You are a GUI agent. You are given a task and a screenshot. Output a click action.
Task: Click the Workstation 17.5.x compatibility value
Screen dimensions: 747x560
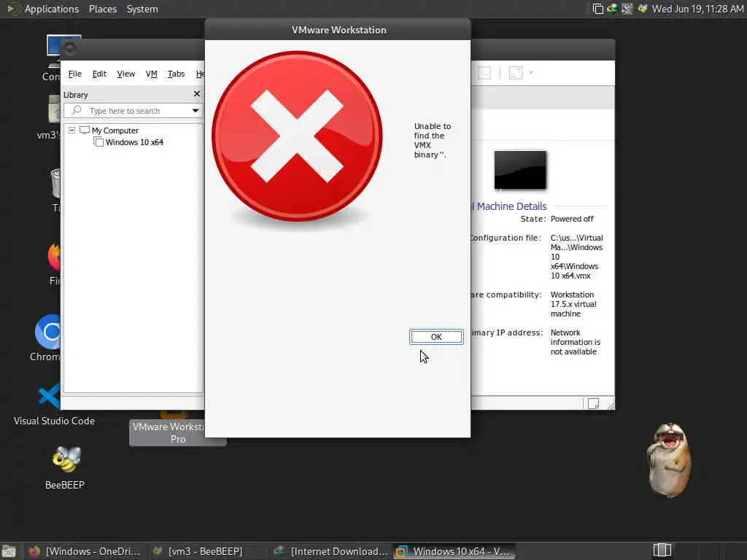tap(573, 304)
